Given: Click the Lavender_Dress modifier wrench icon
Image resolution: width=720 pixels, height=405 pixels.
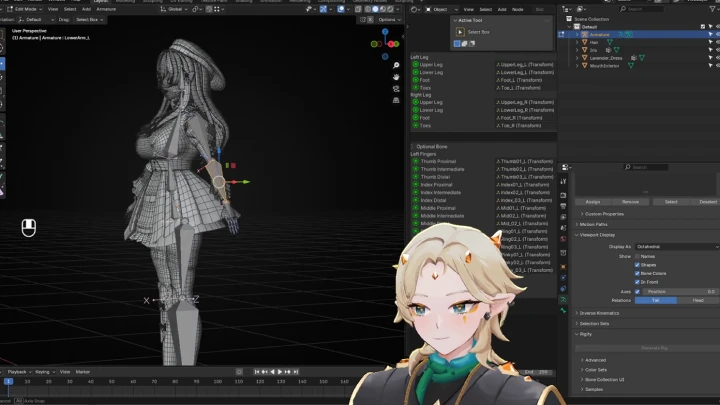Looking at the screenshot, I should pos(634,58).
